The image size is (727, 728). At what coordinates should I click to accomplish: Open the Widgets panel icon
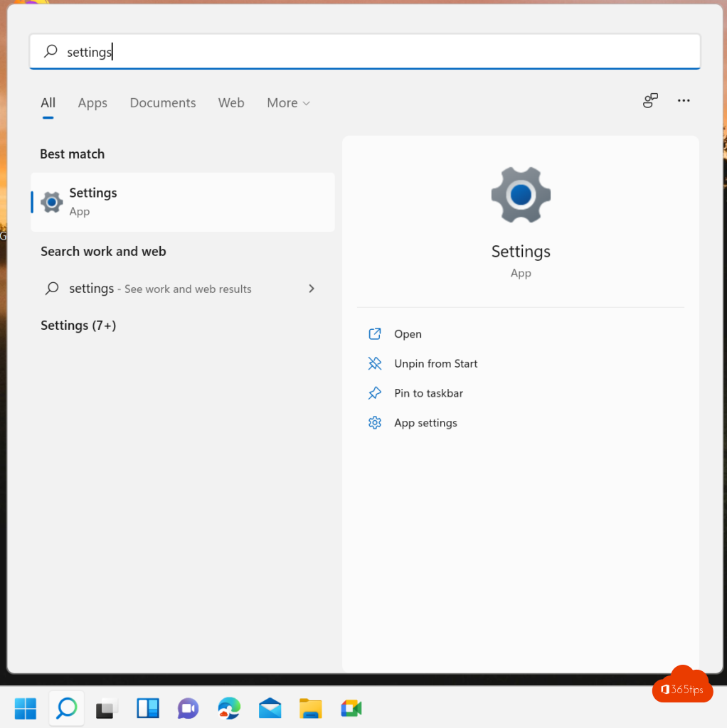148,708
